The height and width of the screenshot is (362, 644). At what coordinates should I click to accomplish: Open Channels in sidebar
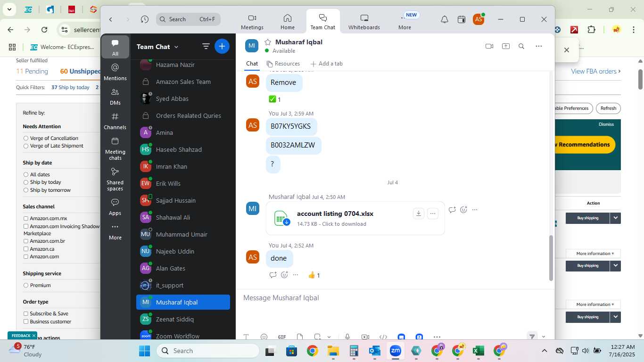(x=115, y=121)
